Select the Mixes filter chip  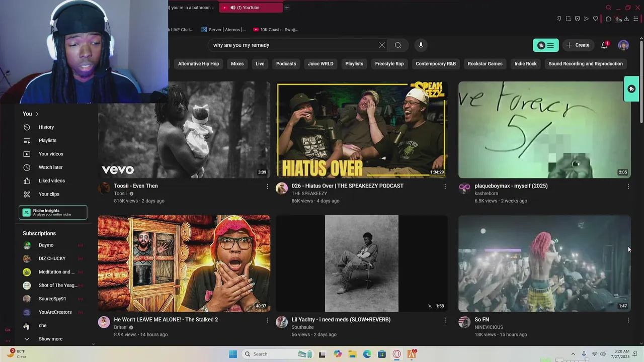point(237,64)
